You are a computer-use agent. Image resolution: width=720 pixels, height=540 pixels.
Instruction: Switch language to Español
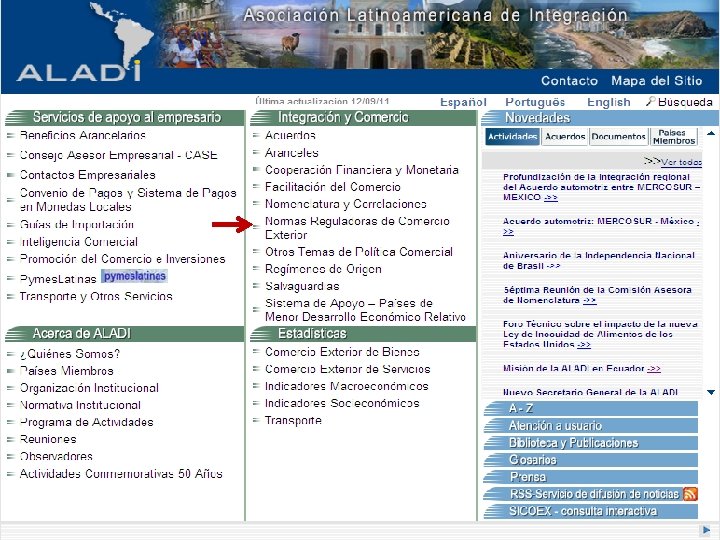[463, 102]
